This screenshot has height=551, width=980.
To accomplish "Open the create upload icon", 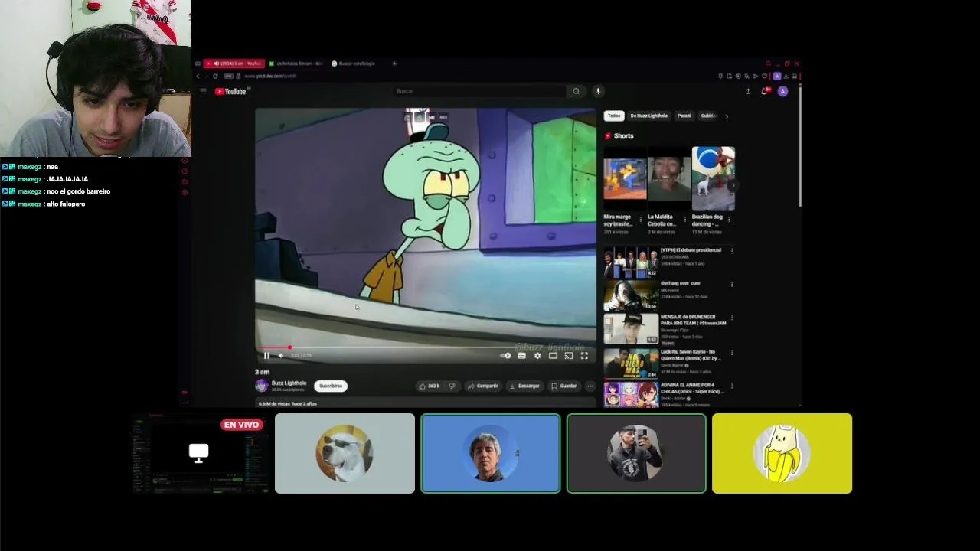I will point(748,91).
